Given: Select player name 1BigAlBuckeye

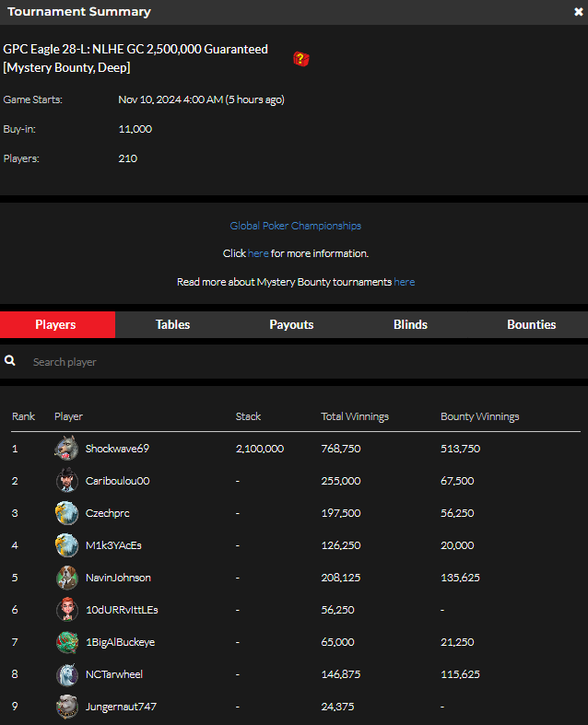Looking at the screenshot, I should pyautogui.click(x=121, y=642).
